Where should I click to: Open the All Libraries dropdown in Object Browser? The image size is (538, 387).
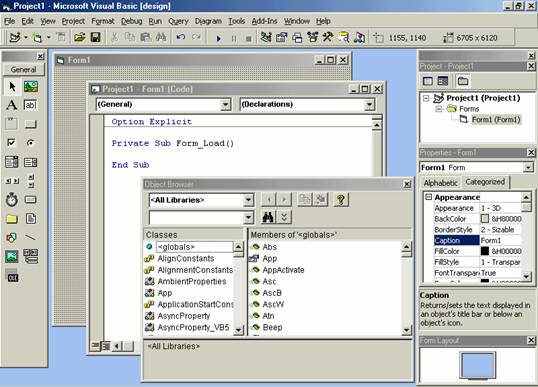248,200
